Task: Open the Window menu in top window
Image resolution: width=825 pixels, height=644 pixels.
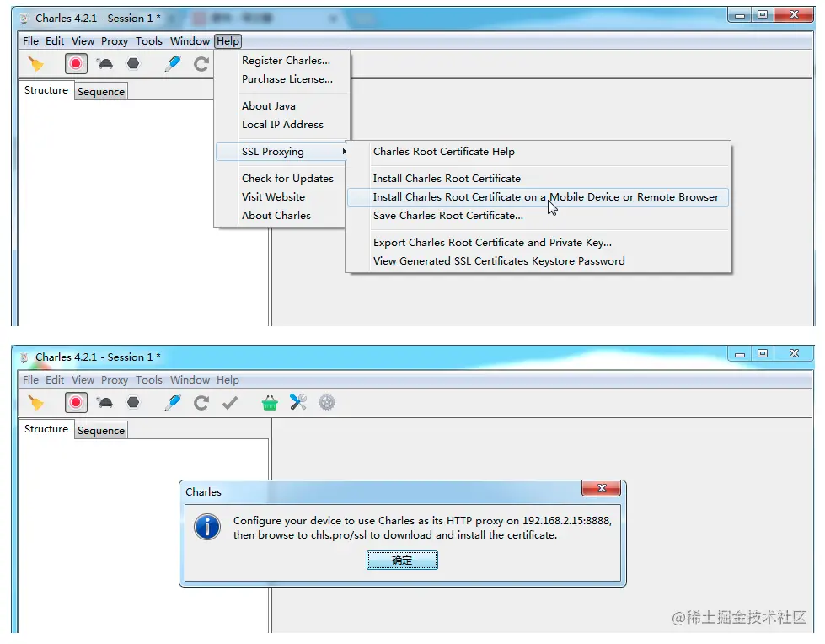Action: coord(190,41)
